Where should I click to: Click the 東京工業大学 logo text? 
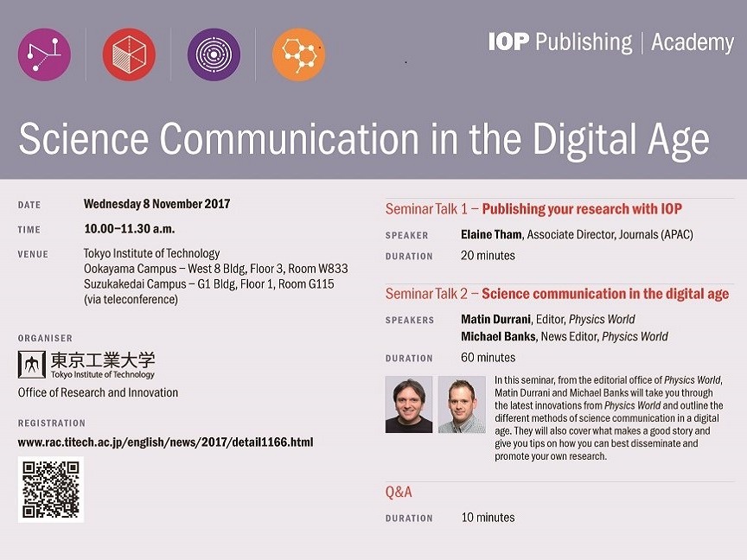pos(102,360)
